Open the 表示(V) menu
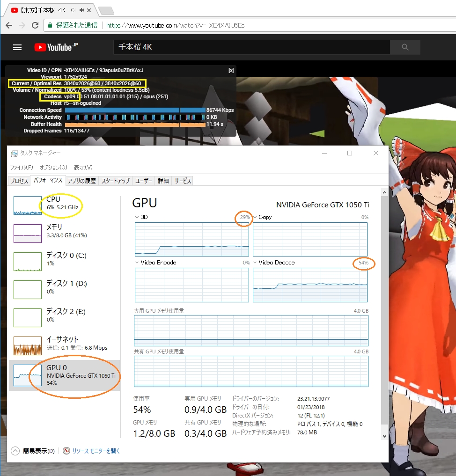The image size is (456, 476). (83, 167)
